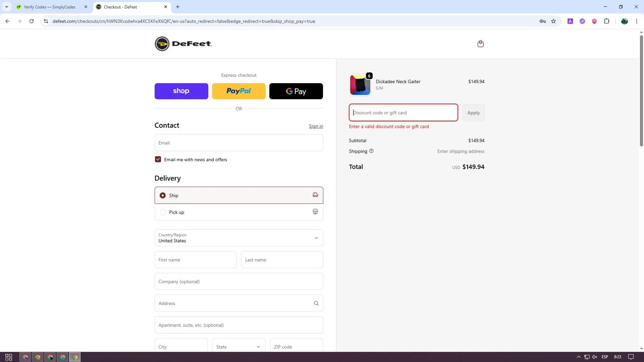
Task: Bookmark this page with the star icon
Action: coord(553,21)
